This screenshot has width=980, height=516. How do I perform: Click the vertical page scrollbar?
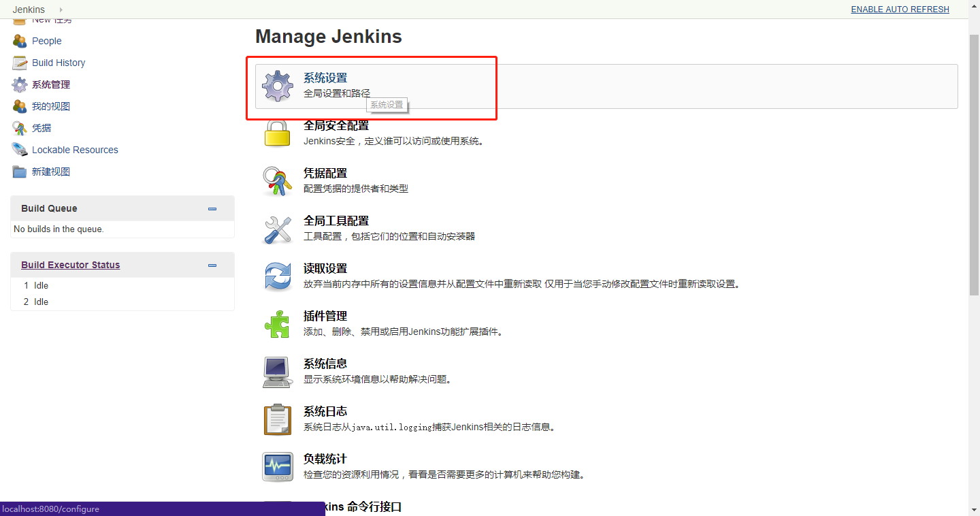pos(974,163)
